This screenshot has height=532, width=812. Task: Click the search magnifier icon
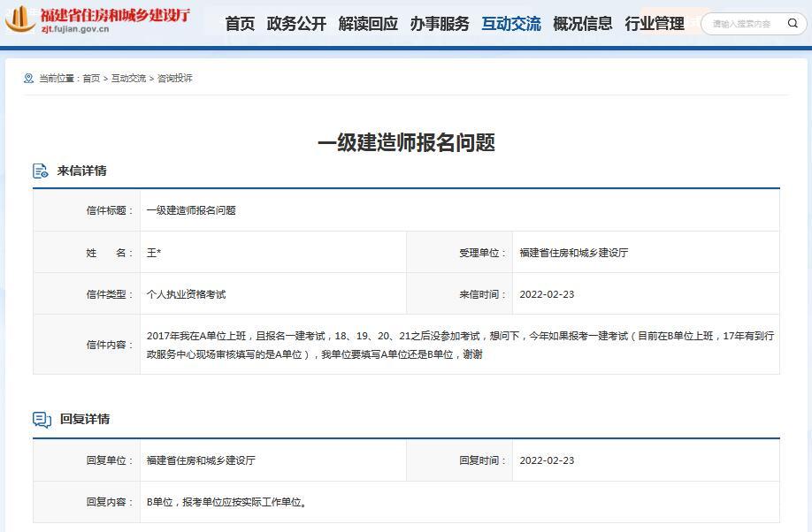point(793,23)
